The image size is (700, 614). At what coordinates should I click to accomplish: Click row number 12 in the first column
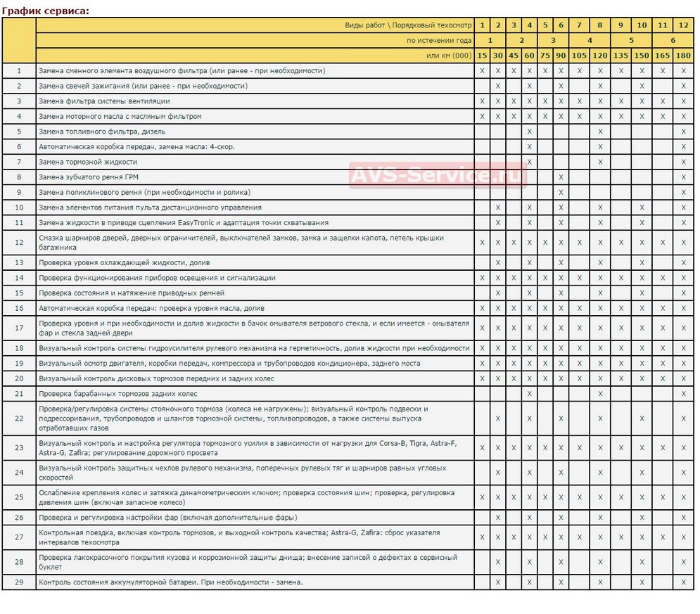[x=19, y=243]
